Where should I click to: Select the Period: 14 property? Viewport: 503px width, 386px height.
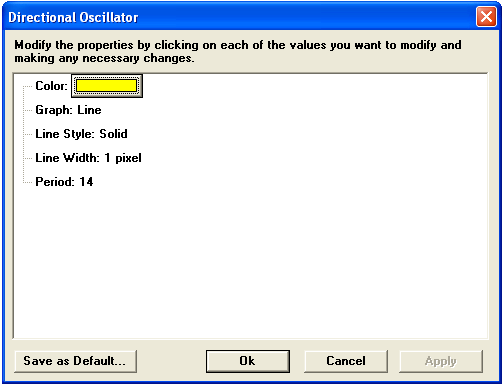tap(64, 182)
